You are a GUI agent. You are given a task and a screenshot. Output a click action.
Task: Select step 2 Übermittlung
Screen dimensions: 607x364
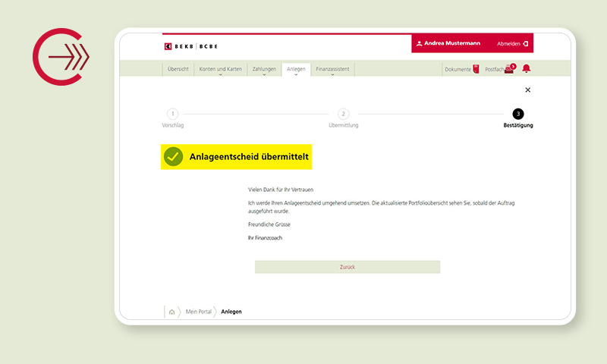click(x=343, y=114)
